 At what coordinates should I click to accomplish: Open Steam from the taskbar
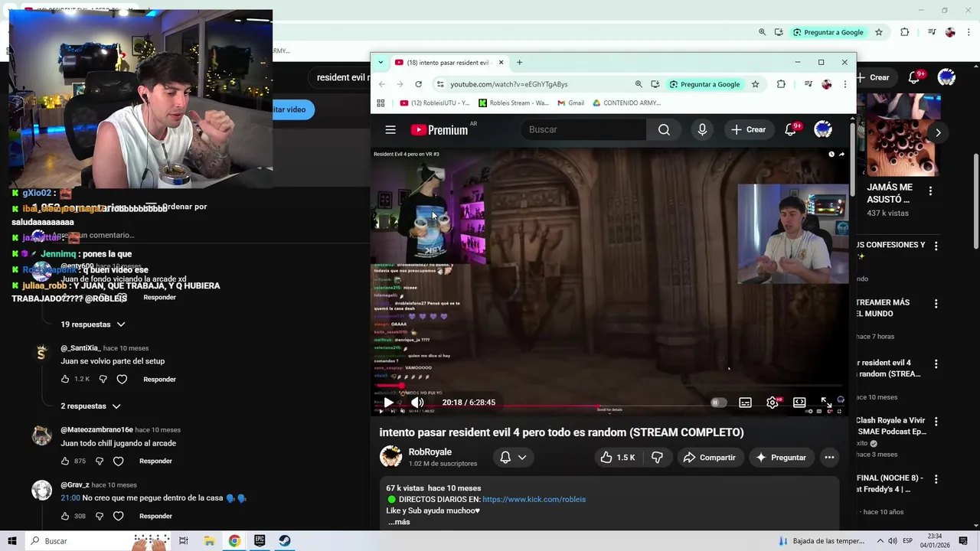284,541
